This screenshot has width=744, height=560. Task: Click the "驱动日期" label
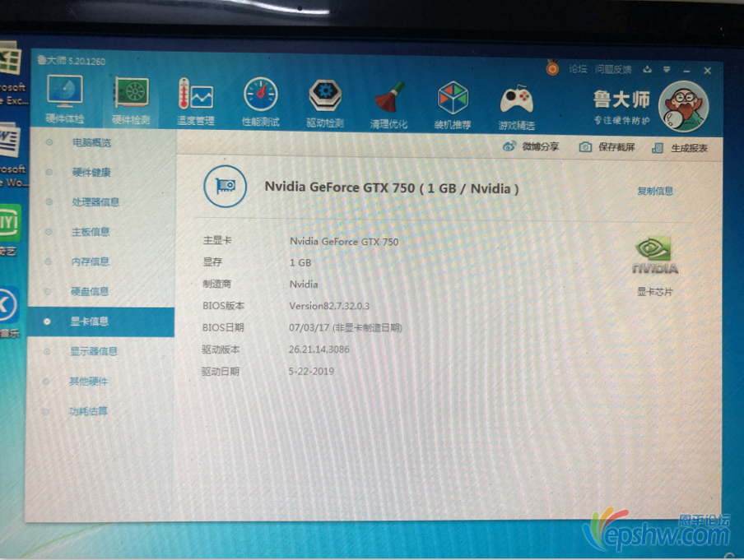tap(221, 372)
